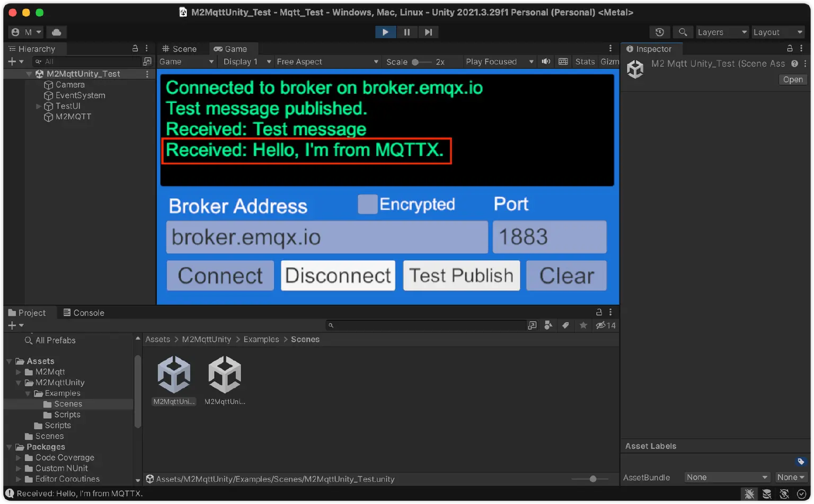This screenshot has height=504, width=814.
Task: Open Undo History icon
Action: 659,32
